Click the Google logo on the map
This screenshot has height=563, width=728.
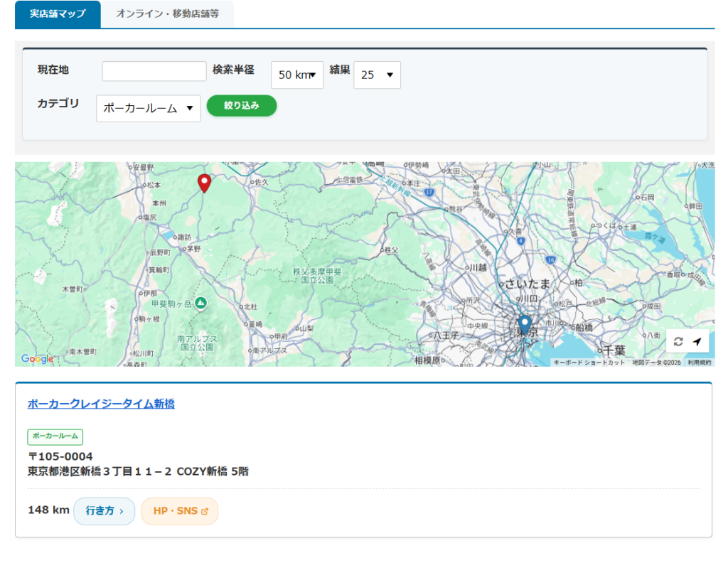tap(37, 359)
